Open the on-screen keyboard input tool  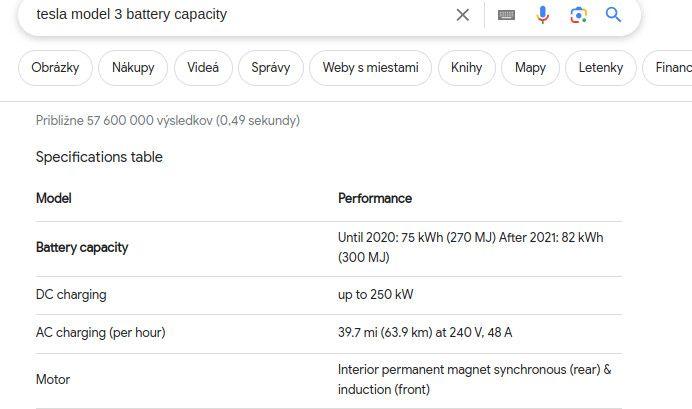[506, 15]
